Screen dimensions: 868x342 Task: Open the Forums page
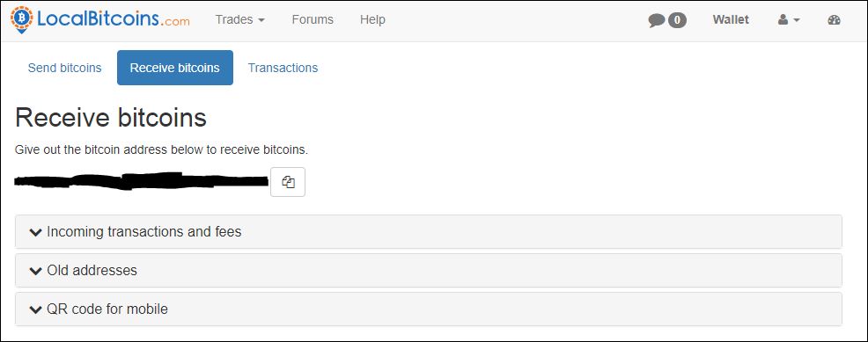pos(313,20)
